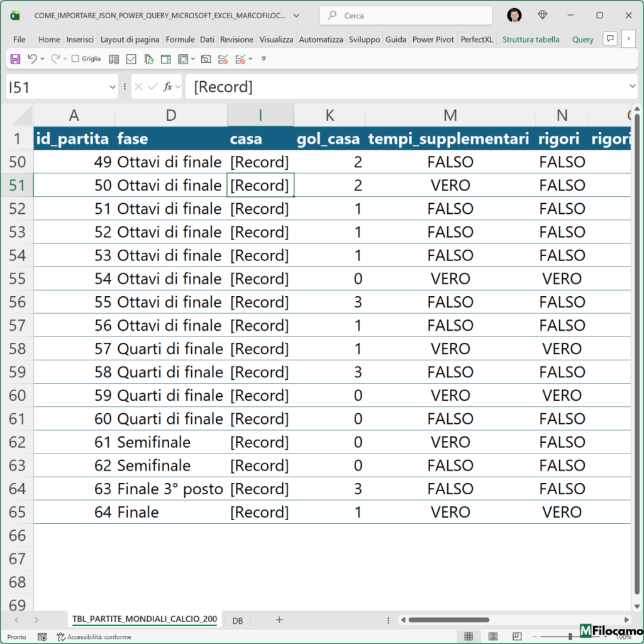Click the Save icon in Quick Access toolbar
The height and width of the screenshot is (644, 644).
point(15,58)
